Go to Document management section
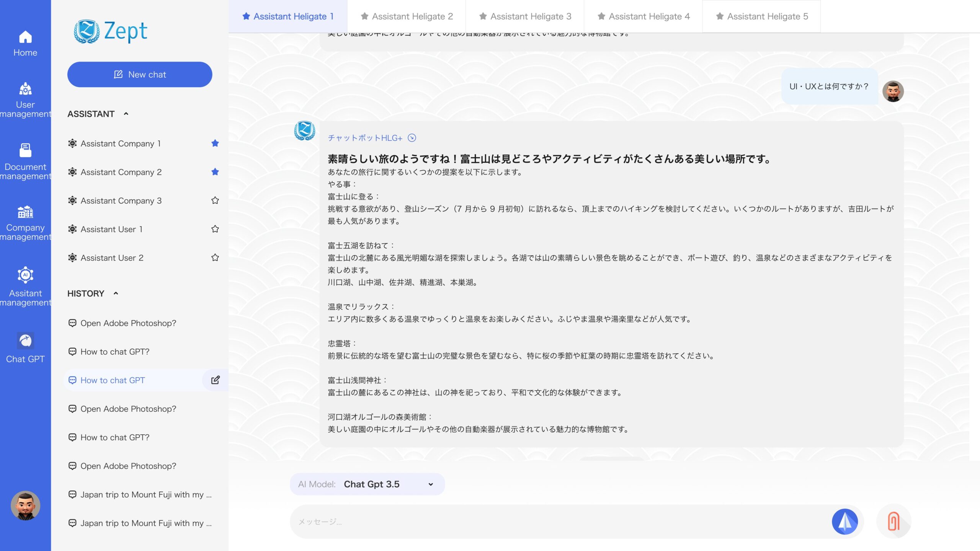980x551 pixels. [x=25, y=161]
